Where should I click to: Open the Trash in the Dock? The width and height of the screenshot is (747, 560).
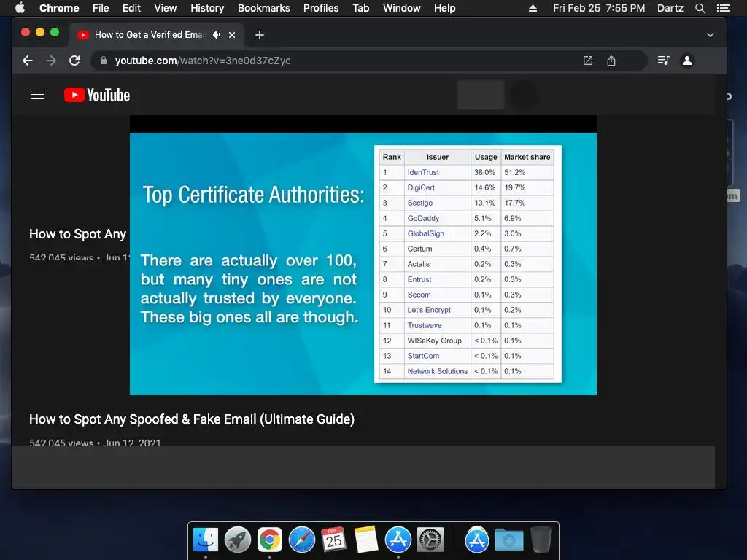[541, 540]
